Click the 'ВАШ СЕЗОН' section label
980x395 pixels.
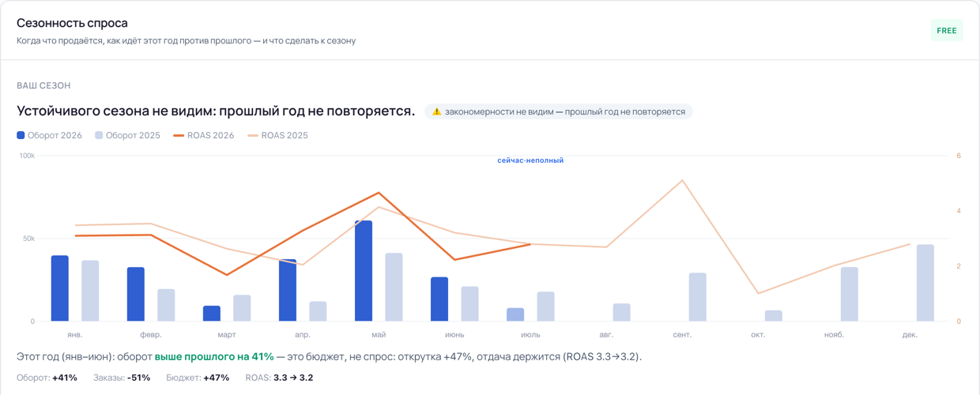(x=43, y=85)
